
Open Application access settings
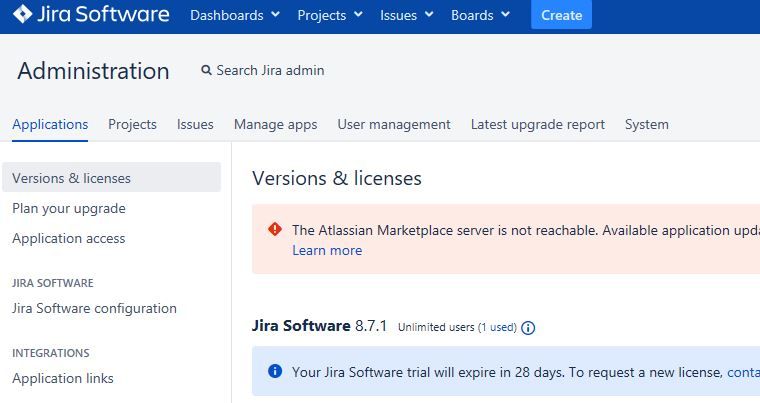(x=68, y=239)
